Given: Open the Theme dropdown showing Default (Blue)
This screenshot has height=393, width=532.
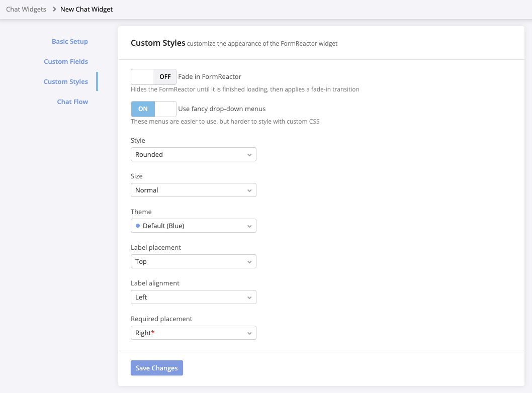Looking at the screenshot, I should (x=193, y=226).
